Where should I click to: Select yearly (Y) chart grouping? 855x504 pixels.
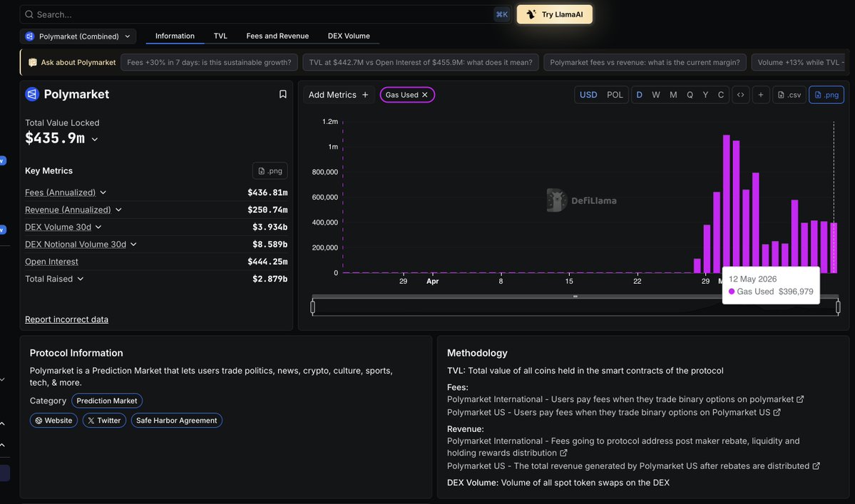coord(705,95)
